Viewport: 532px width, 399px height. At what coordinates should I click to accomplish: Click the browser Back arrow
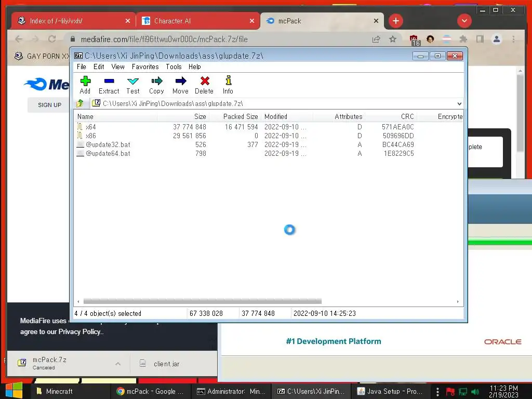19,39
